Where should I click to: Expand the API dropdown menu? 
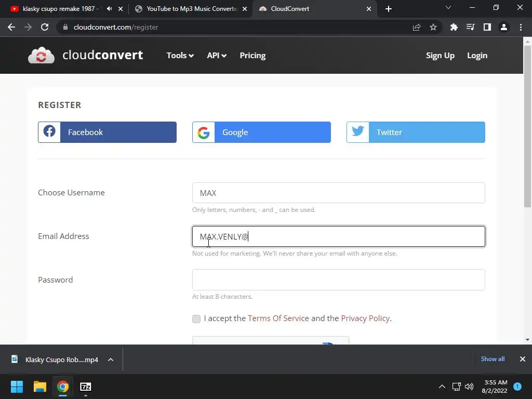coord(217,55)
